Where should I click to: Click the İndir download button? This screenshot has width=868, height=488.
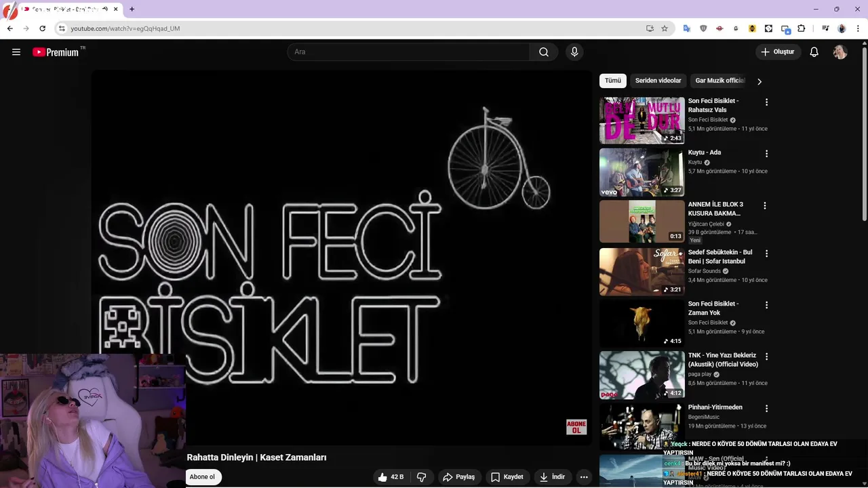coord(553,477)
